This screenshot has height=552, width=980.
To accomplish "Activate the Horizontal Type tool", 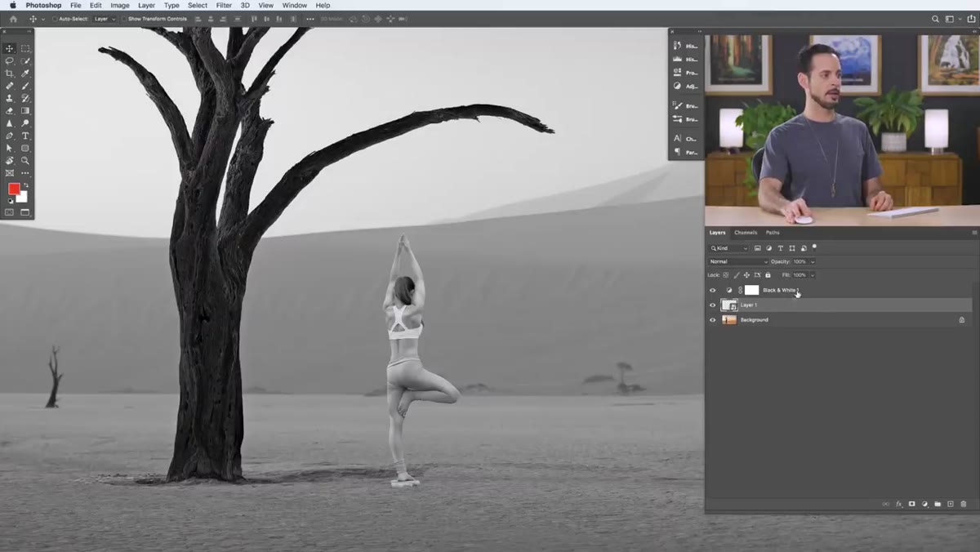I will 25,136.
